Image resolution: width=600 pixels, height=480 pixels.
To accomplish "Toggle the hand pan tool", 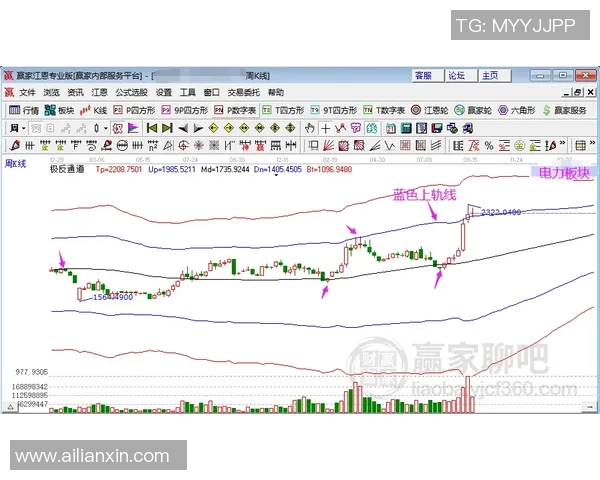I will pos(310,128).
